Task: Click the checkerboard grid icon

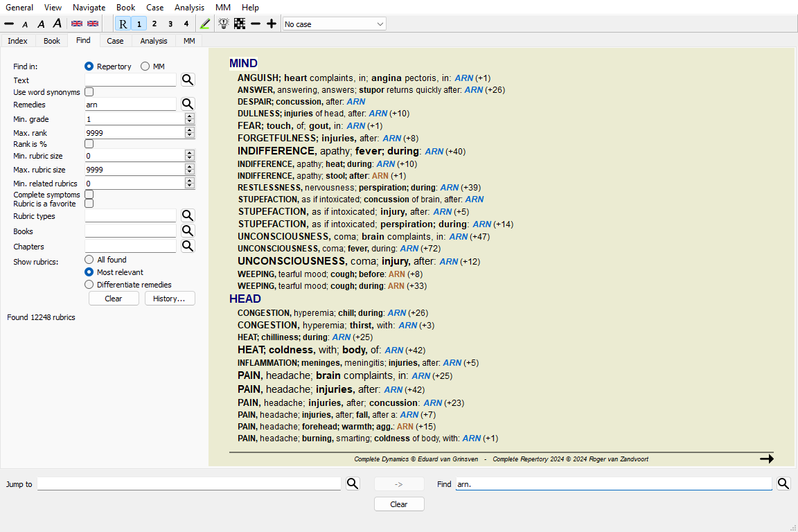Action: (x=240, y=24)
